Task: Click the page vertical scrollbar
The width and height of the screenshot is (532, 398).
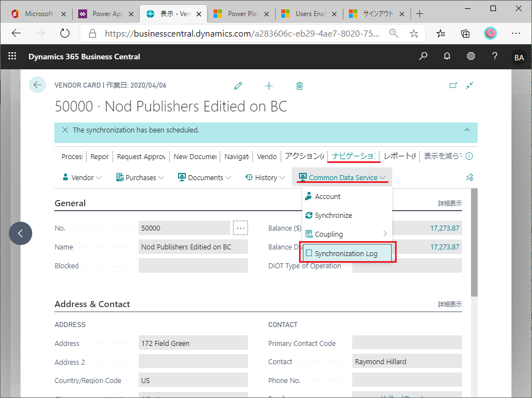Action: pos(474,242)
